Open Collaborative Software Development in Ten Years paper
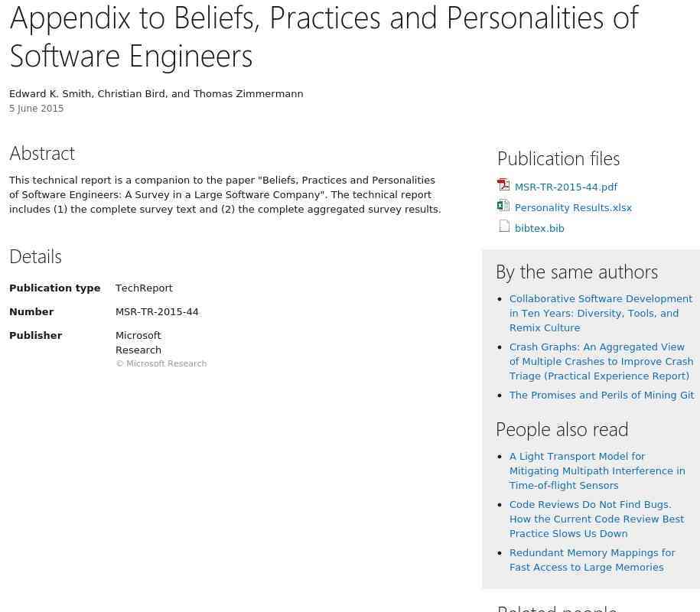 point(601,313)
